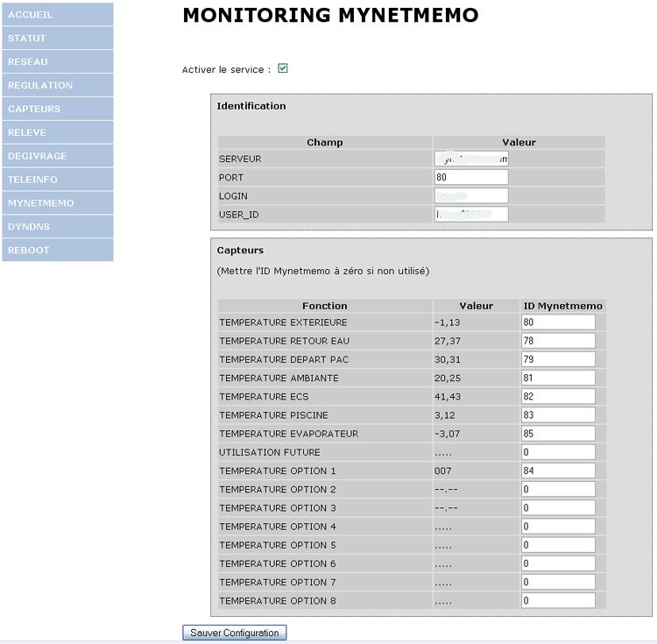Click the Identification section heading
The image size is (657, 644).
pyautogui.click(x=251, y=106)
